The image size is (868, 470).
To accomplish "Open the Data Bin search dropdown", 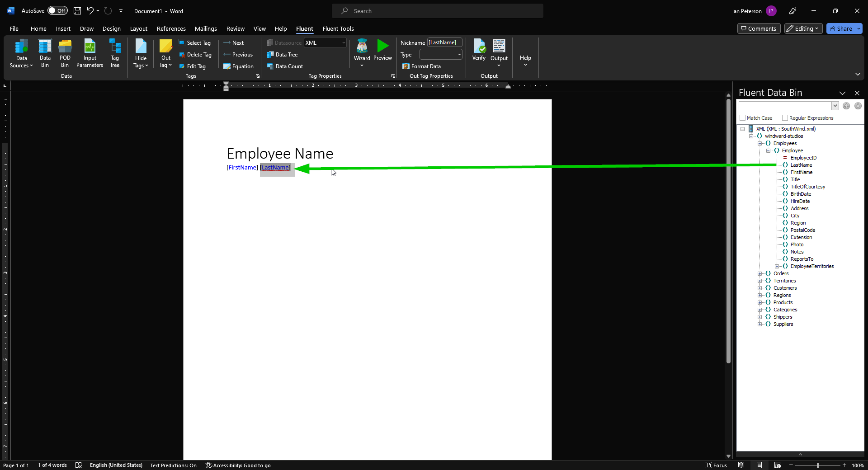I will click(835, 106).
